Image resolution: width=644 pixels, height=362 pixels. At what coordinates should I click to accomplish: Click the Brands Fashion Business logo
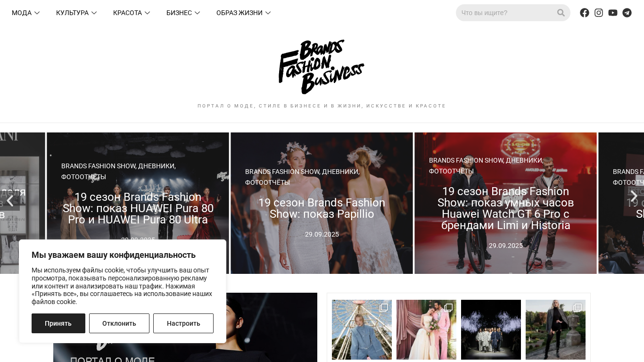322,67
